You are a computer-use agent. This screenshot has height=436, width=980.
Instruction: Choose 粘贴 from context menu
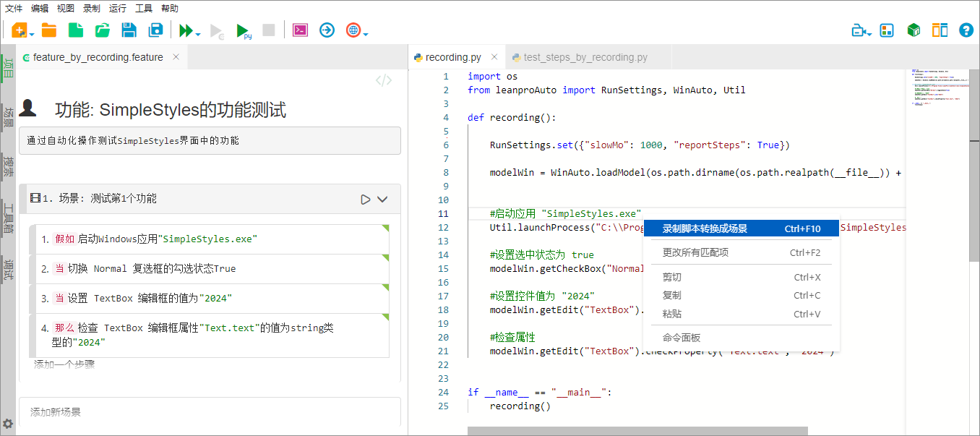(x=741, y=314)
